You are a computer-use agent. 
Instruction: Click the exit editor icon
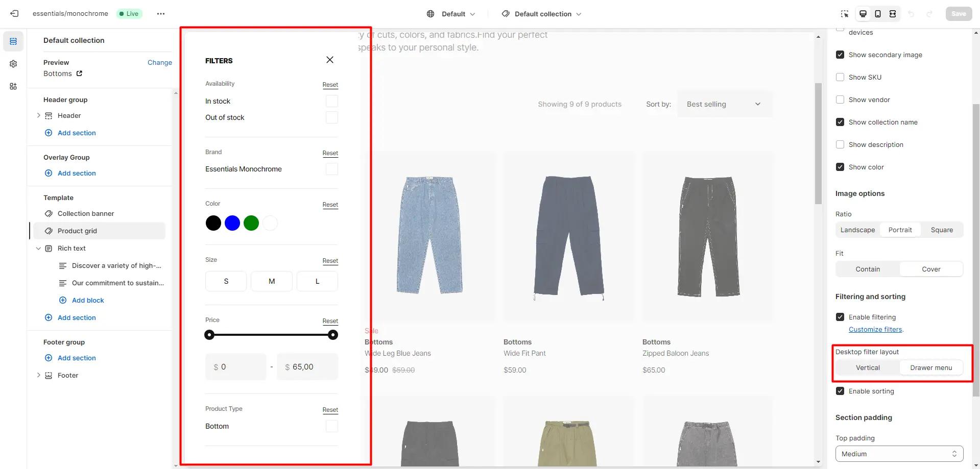coord(14,14)
